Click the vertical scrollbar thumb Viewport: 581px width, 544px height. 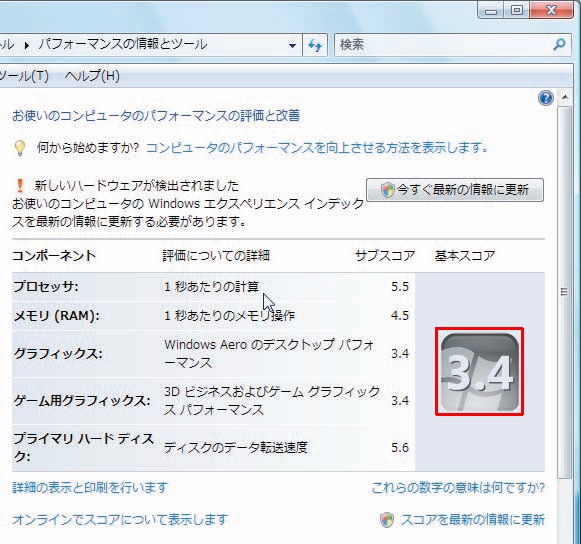coord(564,292)
